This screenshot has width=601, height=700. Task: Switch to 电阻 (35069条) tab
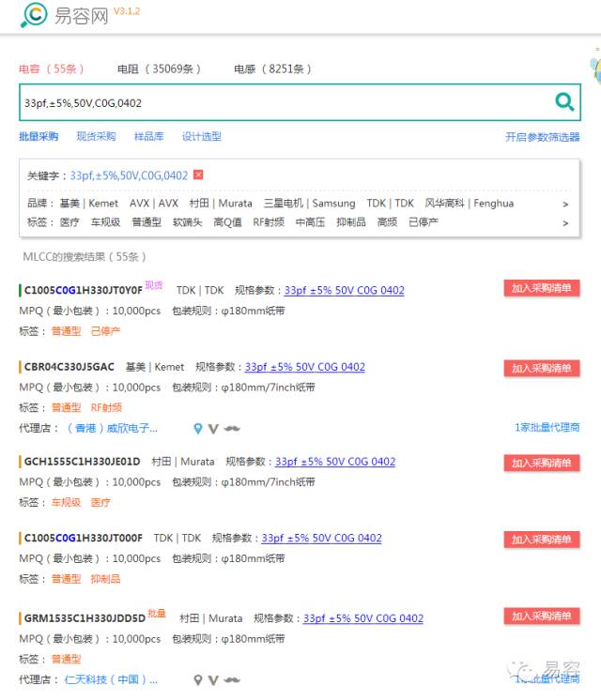(159, 68)
